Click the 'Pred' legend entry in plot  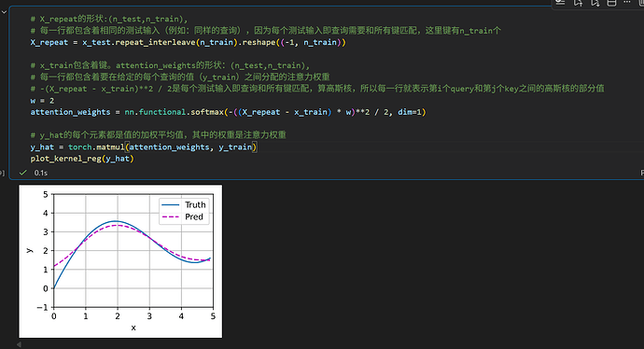[x=182, y=216]
